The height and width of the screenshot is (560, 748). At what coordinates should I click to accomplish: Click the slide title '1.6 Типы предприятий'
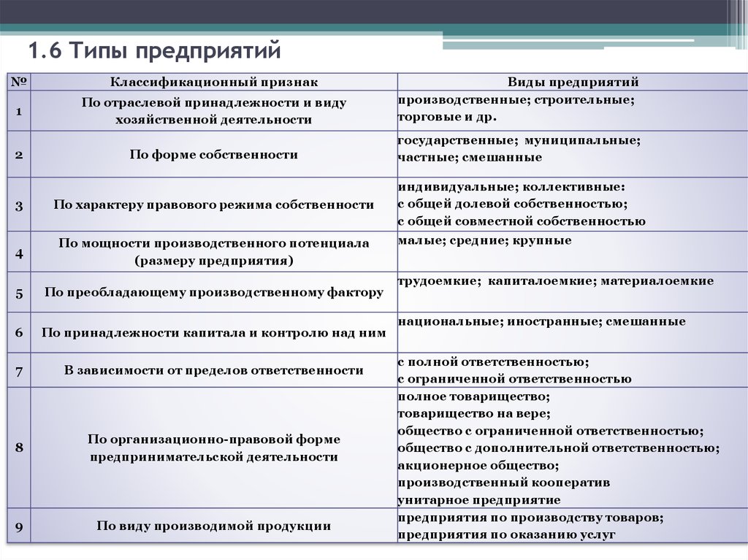[155, 51]
